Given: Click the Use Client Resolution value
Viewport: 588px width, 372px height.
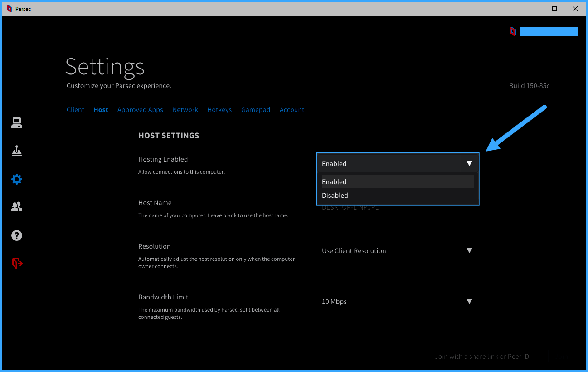Looking at the screenshot, I should [x=354, y=251].
